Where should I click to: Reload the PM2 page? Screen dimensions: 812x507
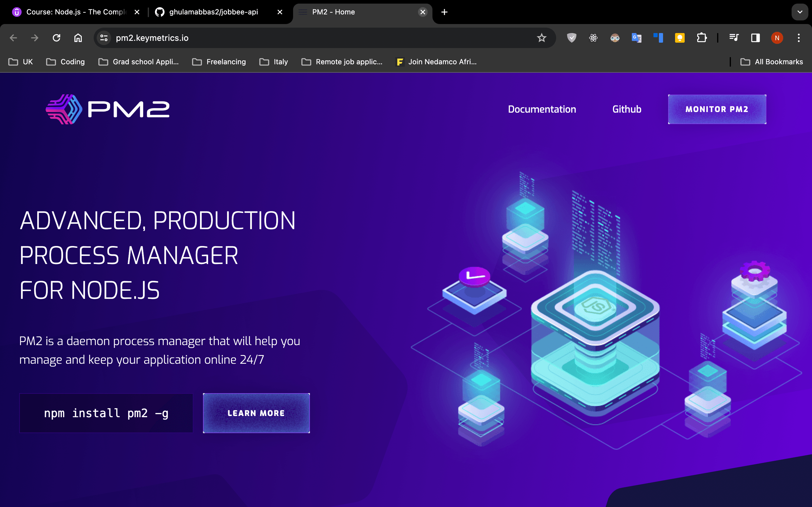click(56, 38)
